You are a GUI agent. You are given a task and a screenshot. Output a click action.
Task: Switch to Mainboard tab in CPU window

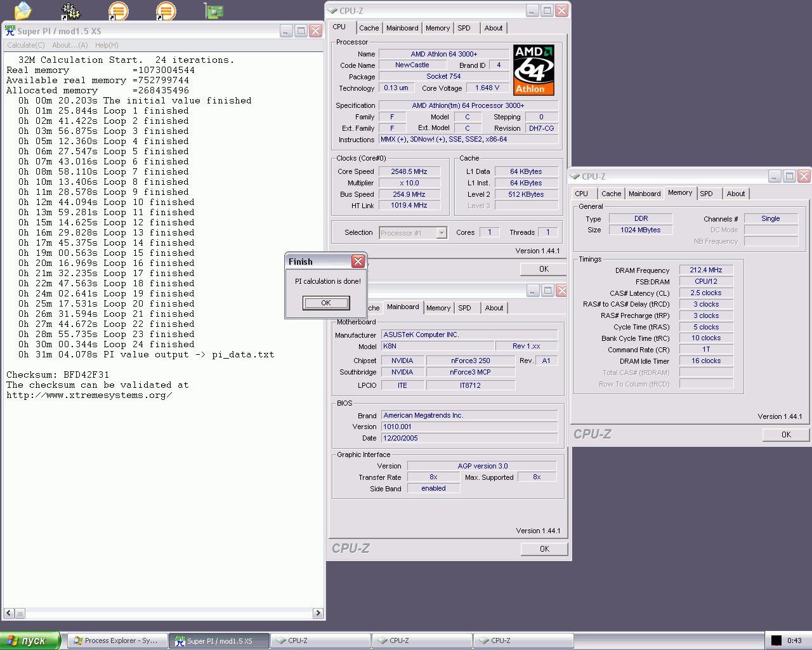tap(402, 28)
